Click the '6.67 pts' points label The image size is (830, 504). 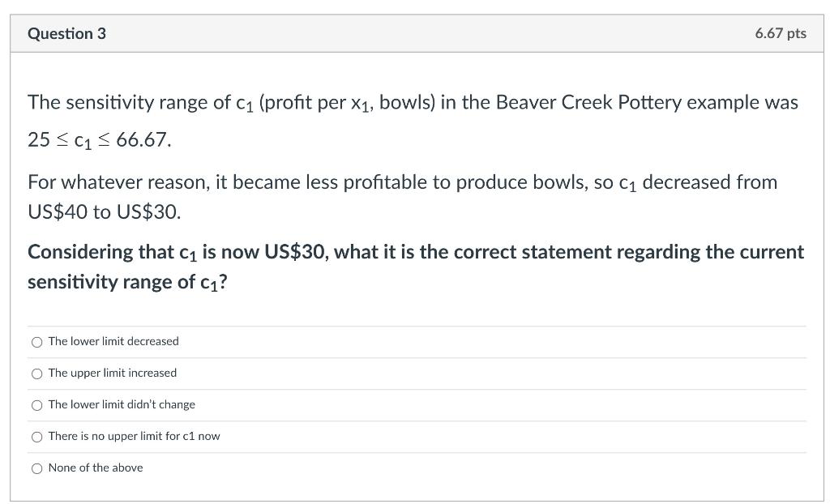(780, 34)
